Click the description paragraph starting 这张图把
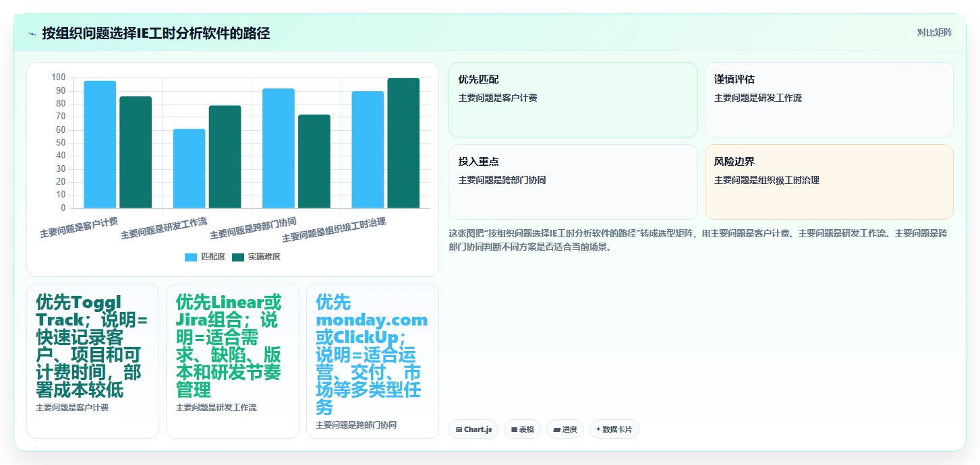This screenshot has height=465, width=980. tap(698, 240)
